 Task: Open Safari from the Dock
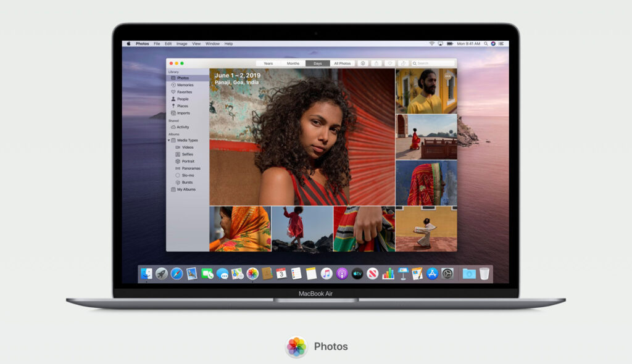pos(177,273)
